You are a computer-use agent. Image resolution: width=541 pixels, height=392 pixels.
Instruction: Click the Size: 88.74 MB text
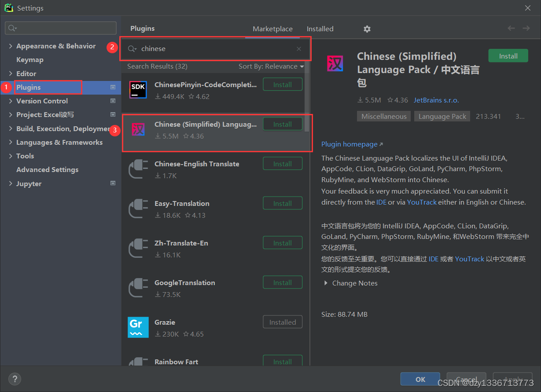click(344, 314)
